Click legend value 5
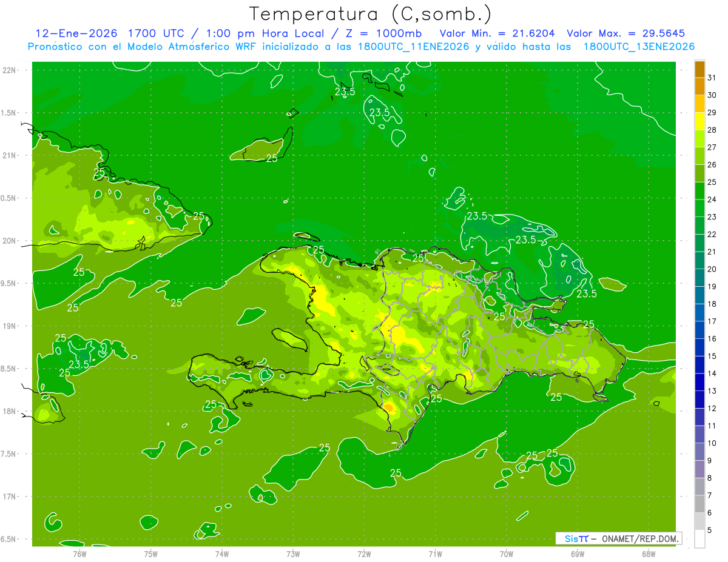Image resolution: width=728 pixels, height=562 pixels. click(710, 530)
